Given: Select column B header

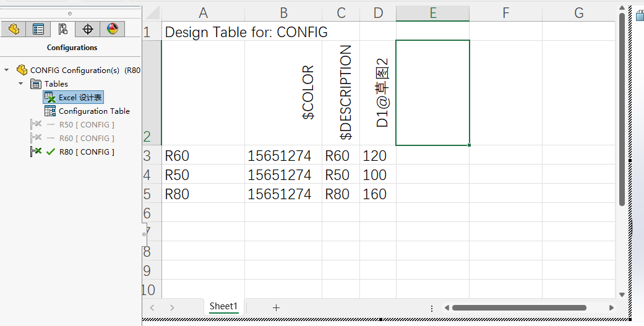Looking at the screenshot, I should (283, 13).
